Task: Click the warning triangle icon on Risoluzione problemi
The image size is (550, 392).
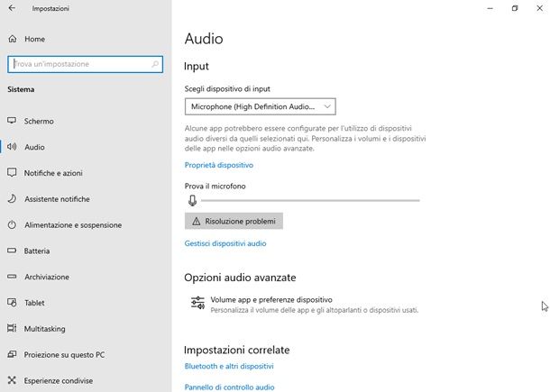Action: [196, 222]
